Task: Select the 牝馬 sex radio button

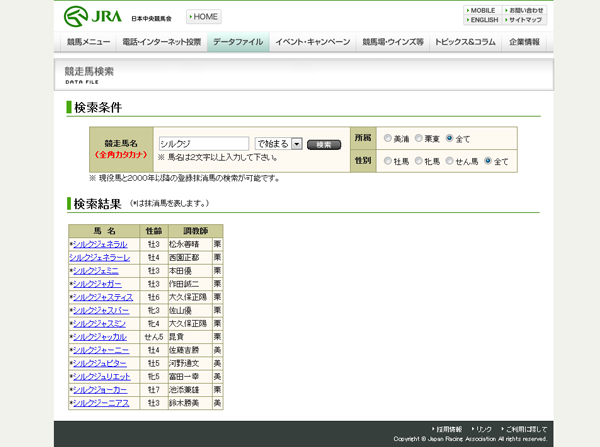Action: point(419,161)
